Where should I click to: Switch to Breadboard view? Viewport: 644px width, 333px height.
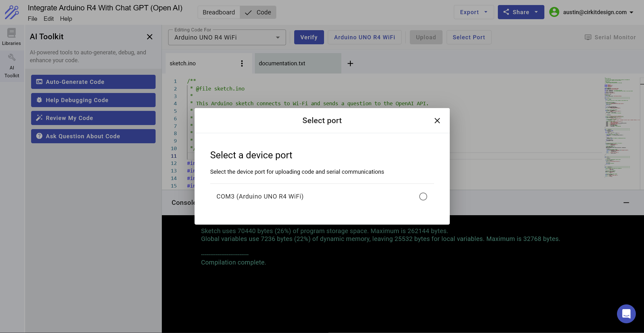[218, 12]
